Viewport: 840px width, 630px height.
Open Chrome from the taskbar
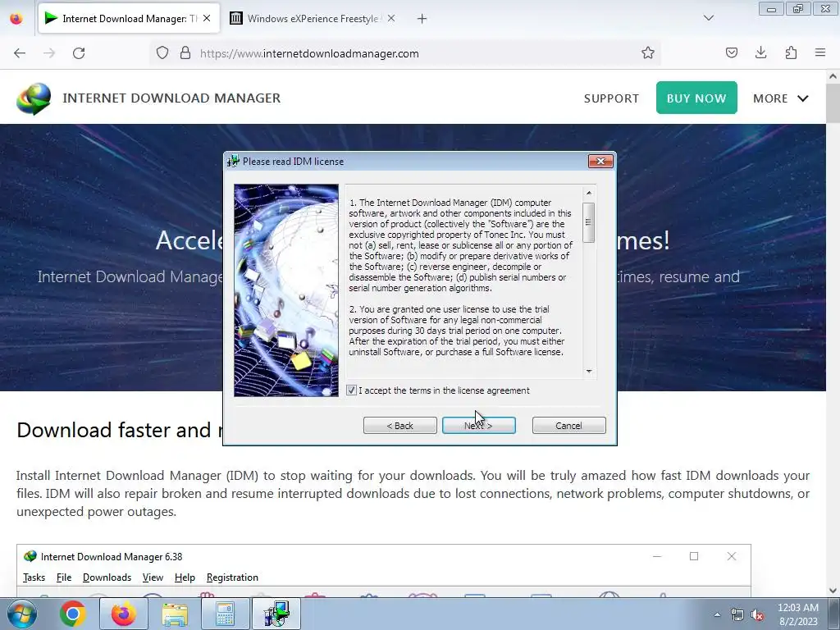[73, 614]
